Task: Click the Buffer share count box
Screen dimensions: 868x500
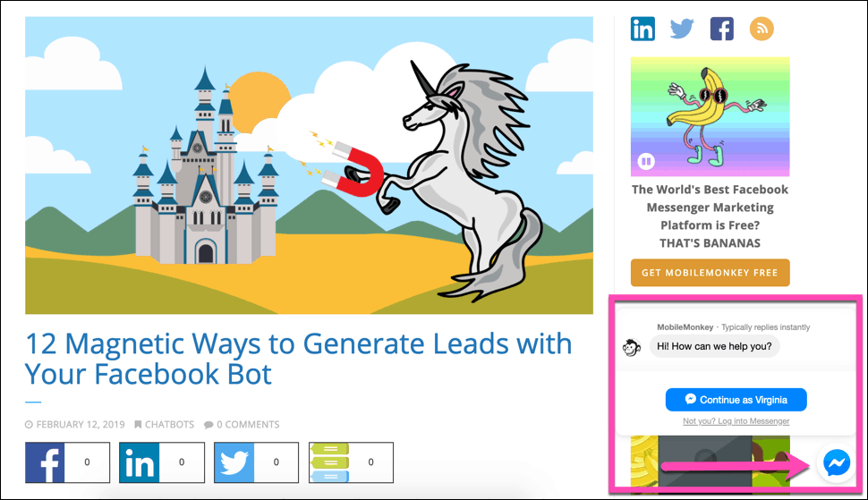Action: (x=370, y=462)
